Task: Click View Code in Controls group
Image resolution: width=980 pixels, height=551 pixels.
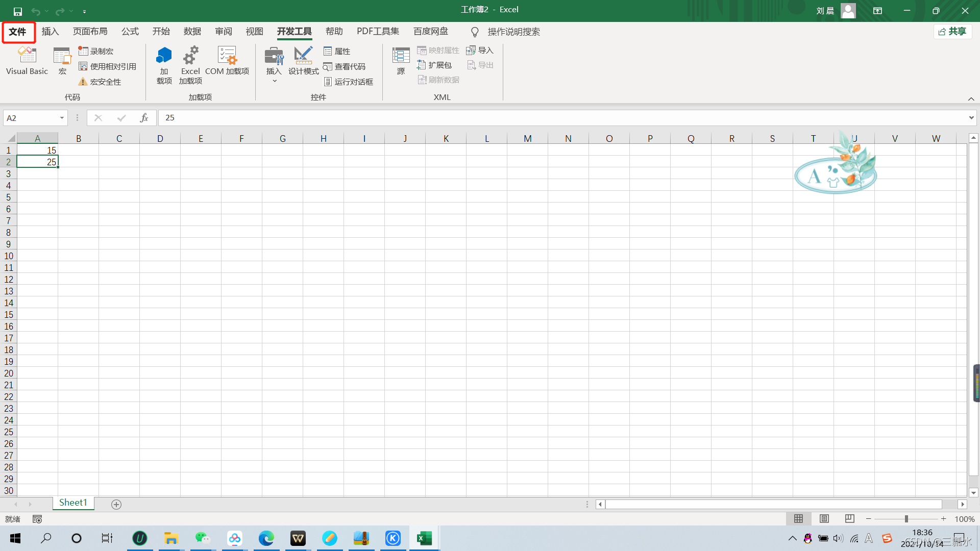Action: pyautogui.click(x=345, y=66)
